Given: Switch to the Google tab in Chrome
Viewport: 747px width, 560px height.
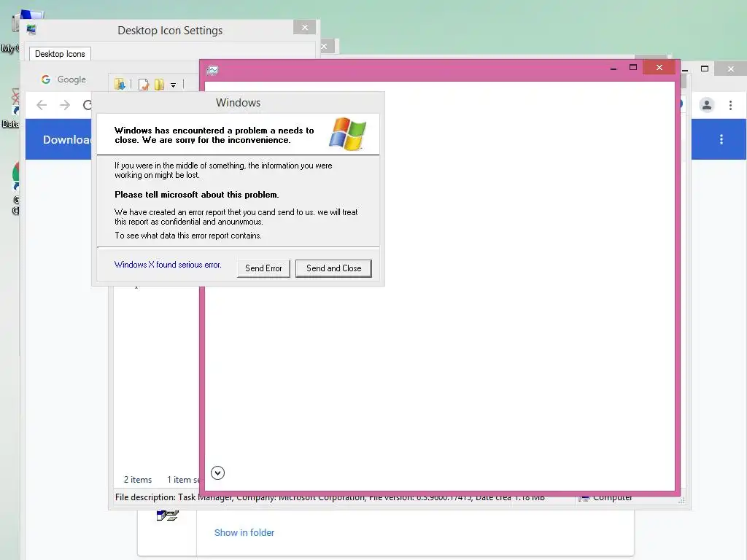Looking at the screenshot, I should pos(64,79).
